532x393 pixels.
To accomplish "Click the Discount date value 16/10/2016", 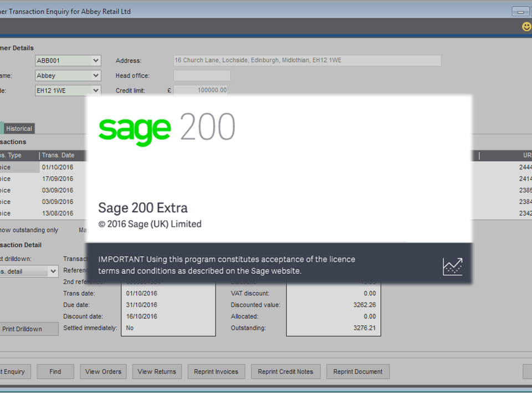I will (x=142, y=317).
